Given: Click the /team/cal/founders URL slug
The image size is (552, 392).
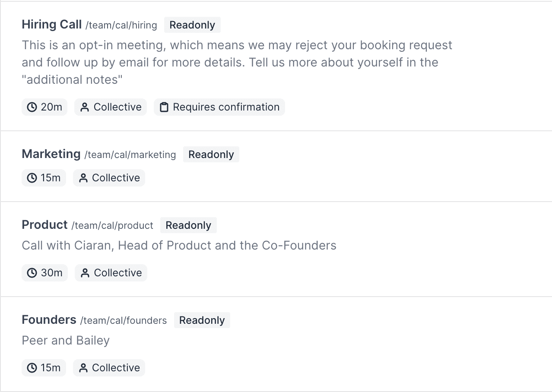Looking at the screenshot, I should pos(124,320).
